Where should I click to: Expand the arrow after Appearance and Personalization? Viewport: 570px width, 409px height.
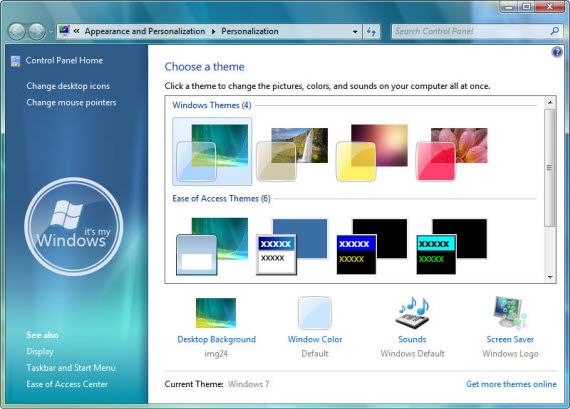(213, 32)
